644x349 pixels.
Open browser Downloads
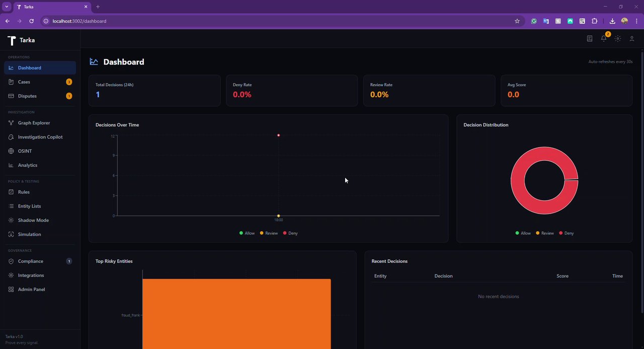click(x=612, y=21)
